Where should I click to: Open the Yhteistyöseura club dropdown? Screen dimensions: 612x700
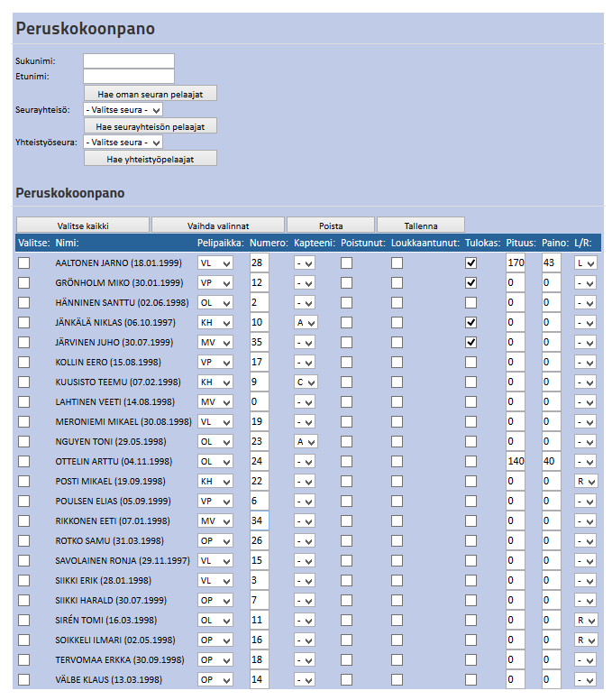click(x=123, y=143)
